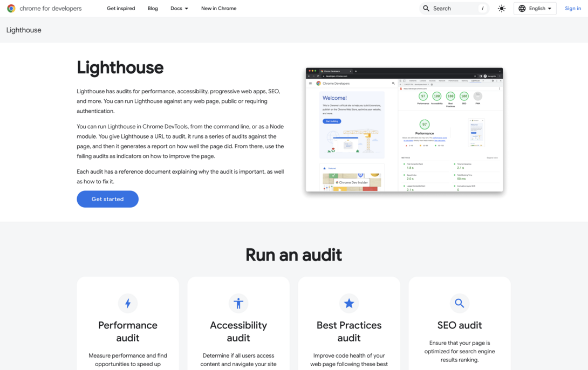
Task: Click the globe language icon
Action: click(522, 8)
